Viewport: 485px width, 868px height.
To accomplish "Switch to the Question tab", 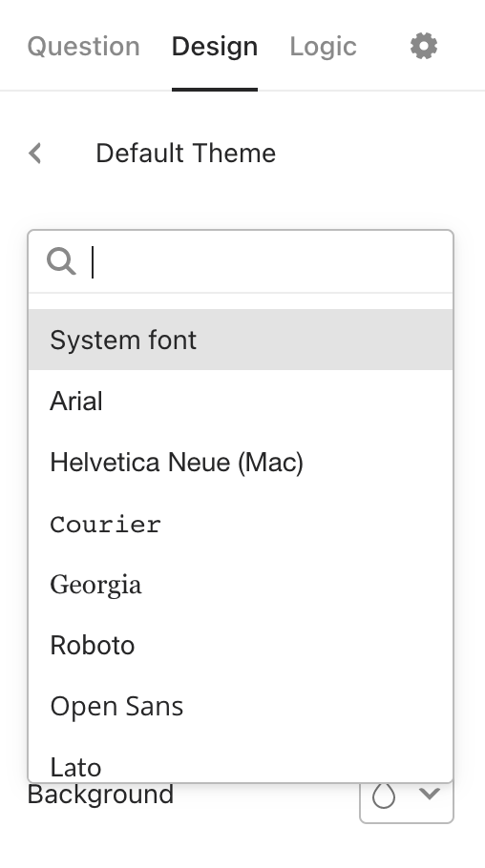I will (83, 47).
